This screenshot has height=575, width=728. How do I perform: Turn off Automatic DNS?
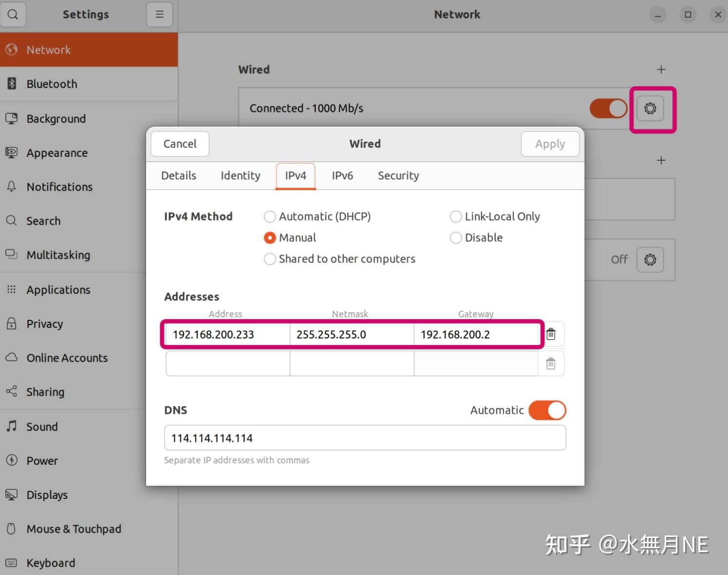click(547, 410)
